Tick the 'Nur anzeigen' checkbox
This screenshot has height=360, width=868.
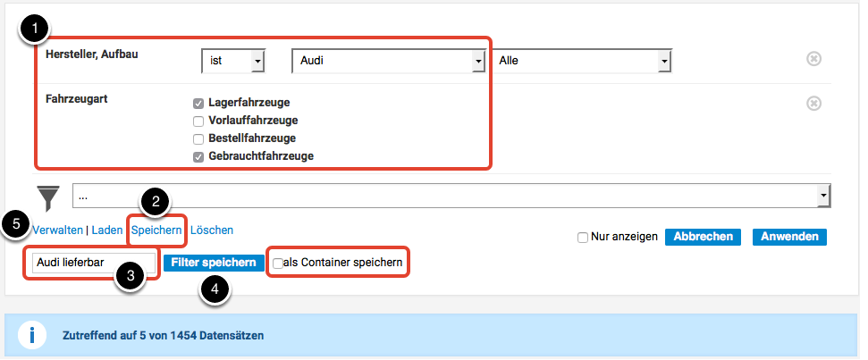click(x=583, y=238)
